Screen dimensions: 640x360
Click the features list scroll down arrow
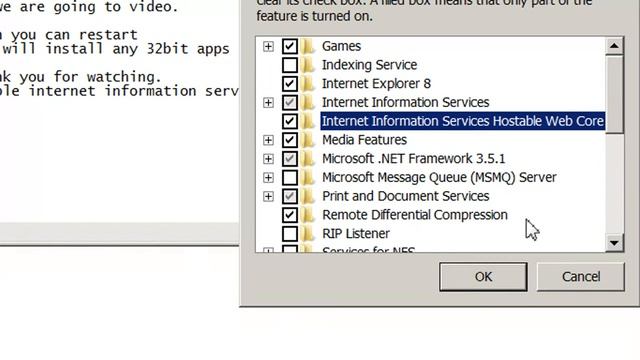(x=614, y=243)
